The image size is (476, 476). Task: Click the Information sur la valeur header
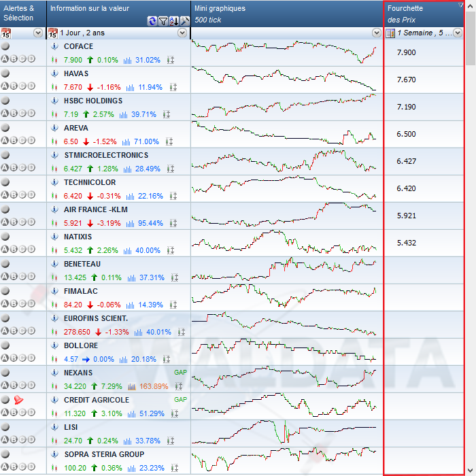pyautogui.click(x=119, y=14)
